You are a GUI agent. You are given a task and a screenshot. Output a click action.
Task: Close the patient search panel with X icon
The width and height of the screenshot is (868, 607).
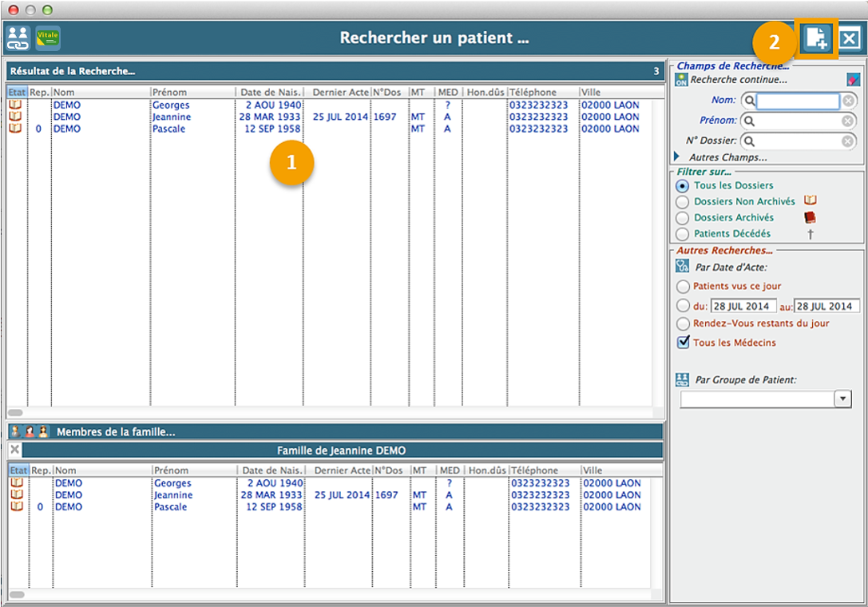(x=850, y=38)
